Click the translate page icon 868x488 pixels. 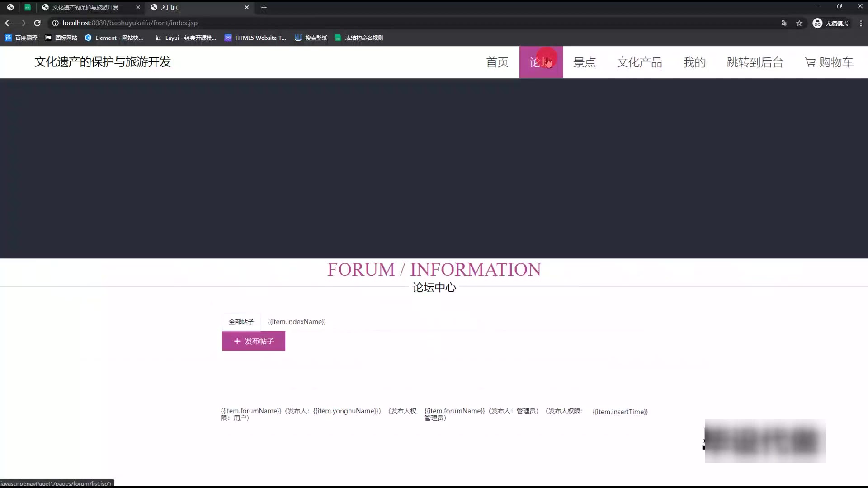785,23
